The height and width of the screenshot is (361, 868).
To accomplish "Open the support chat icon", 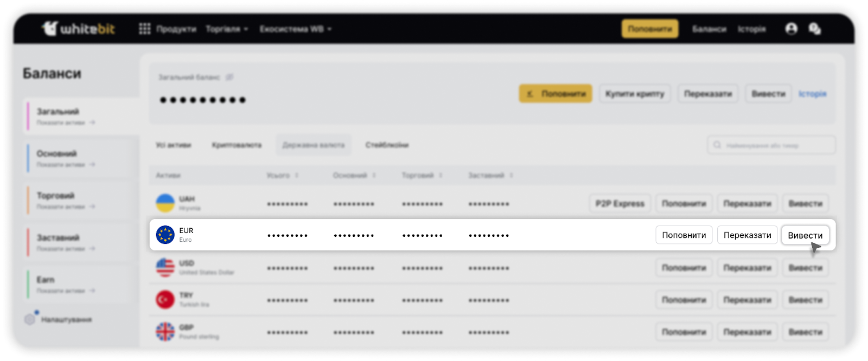I will click(x=814, y=29).
